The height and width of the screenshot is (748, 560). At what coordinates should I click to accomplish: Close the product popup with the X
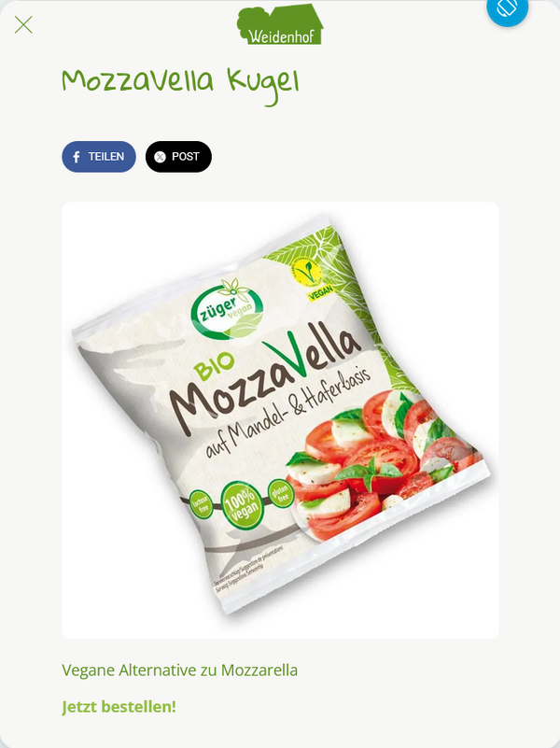tap(23, 24)
